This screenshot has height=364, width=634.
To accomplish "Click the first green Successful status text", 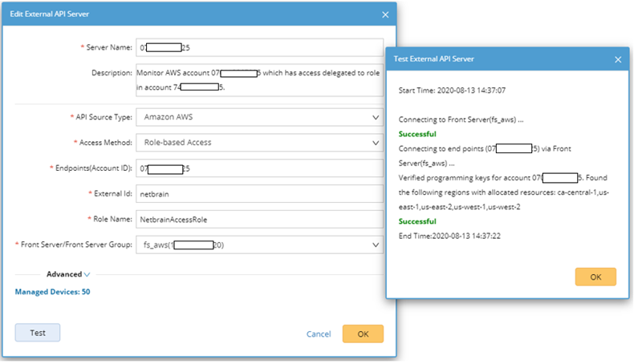I will (417, 134).
